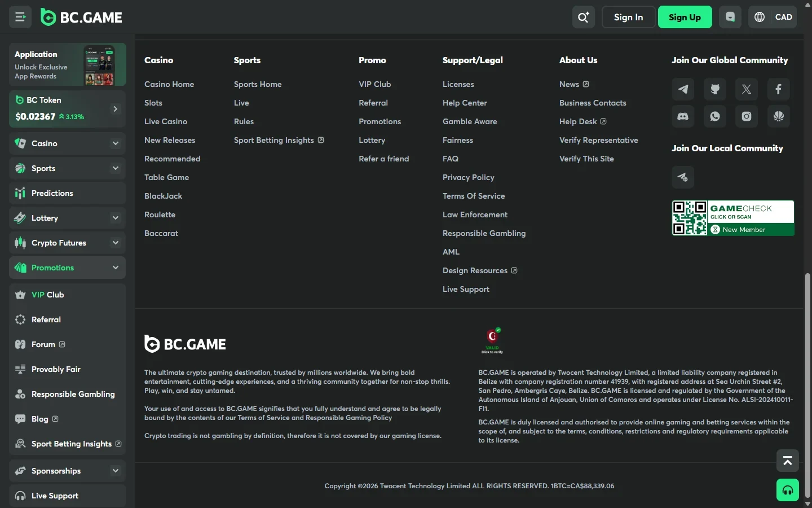Viewport: 812px width, 508px height.
Task: Open VIP Club in the sidebar
Action: (67, 295)
